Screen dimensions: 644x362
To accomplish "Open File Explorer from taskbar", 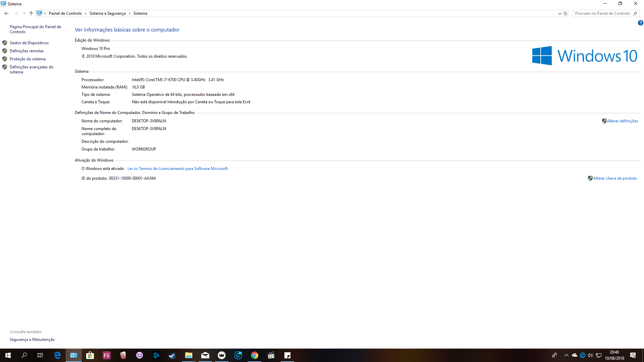I will pyautogui.click(x=189, y=355).
